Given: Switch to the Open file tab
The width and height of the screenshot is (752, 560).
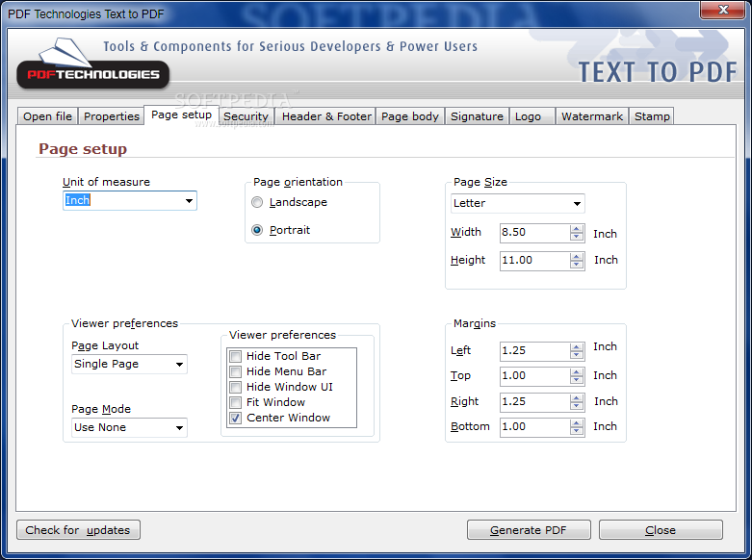Looking at the screenshot, I should tap(47, 116).
